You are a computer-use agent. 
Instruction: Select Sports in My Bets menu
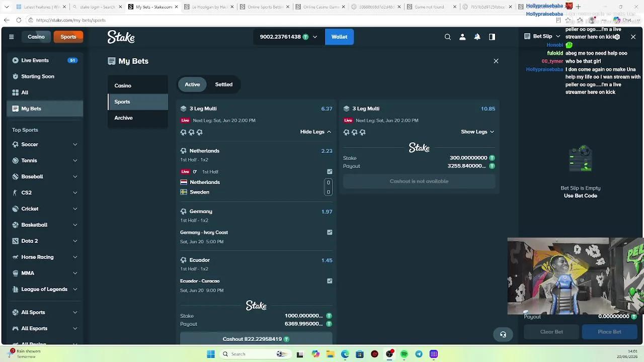coord(138,102)
